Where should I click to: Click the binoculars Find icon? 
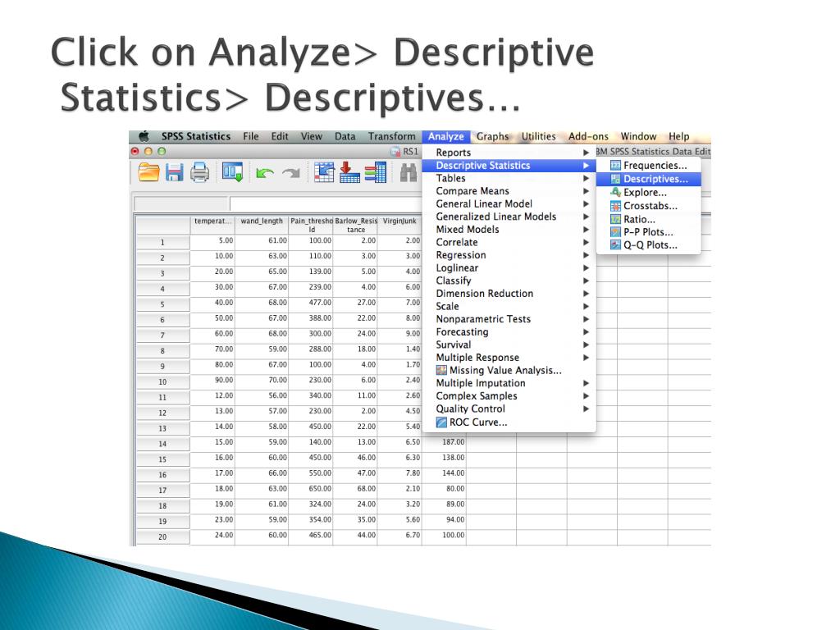[x=409, y=172]
